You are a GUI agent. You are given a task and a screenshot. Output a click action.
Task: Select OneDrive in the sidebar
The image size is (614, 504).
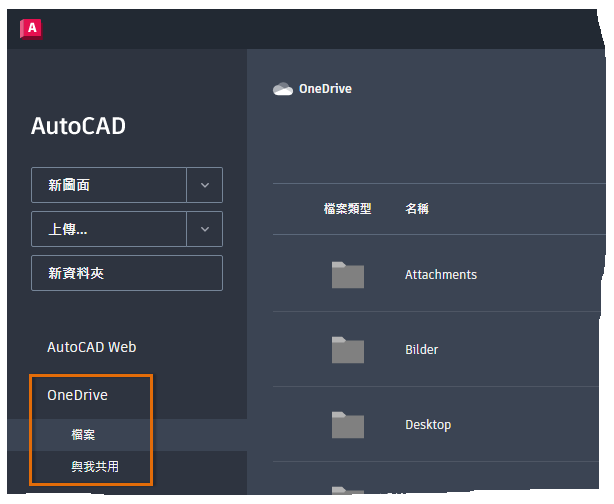tap(77, 395)
